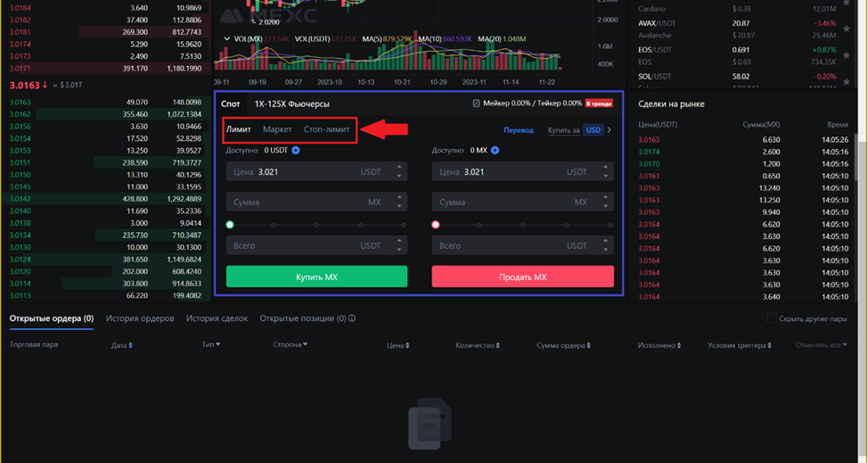Open the Сторона column filter dropdown

pos(305,345)
